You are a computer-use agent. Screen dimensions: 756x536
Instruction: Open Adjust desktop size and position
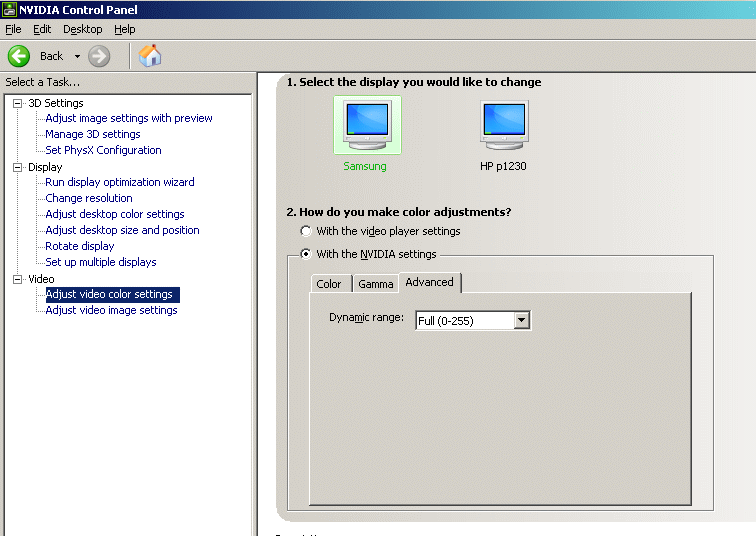122,230
